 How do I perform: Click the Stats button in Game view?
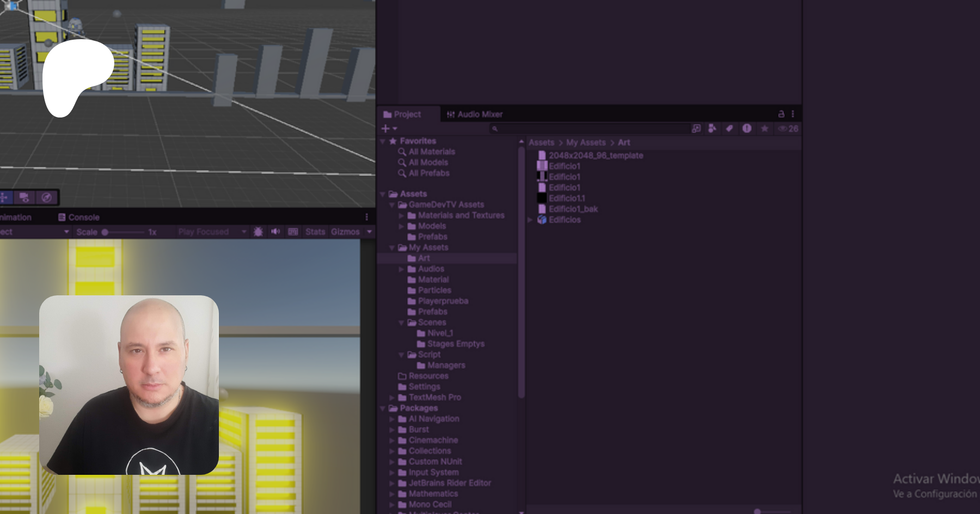pyautogui.click(x=315, y=232)
